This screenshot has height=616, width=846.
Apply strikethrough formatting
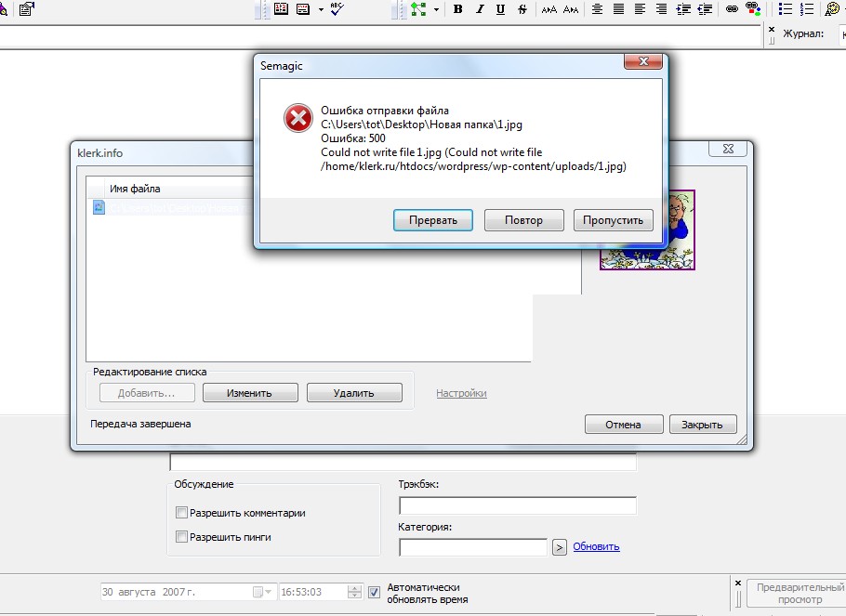522,9
